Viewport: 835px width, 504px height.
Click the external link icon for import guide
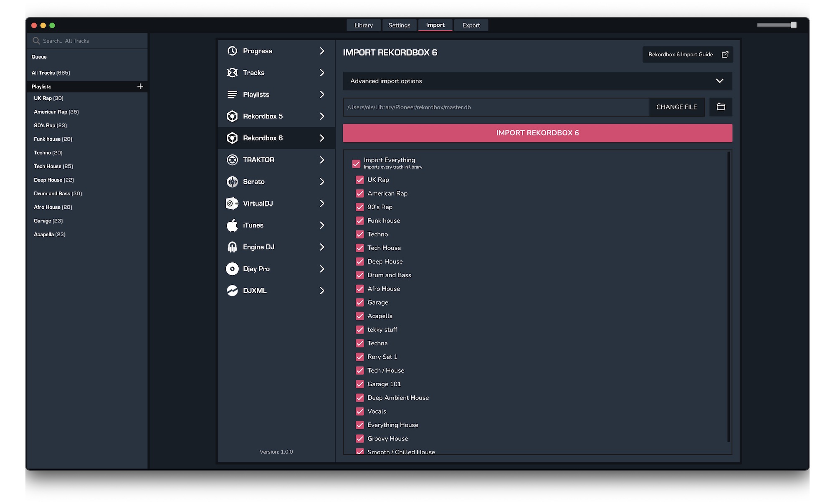click(x=725, y=55)
